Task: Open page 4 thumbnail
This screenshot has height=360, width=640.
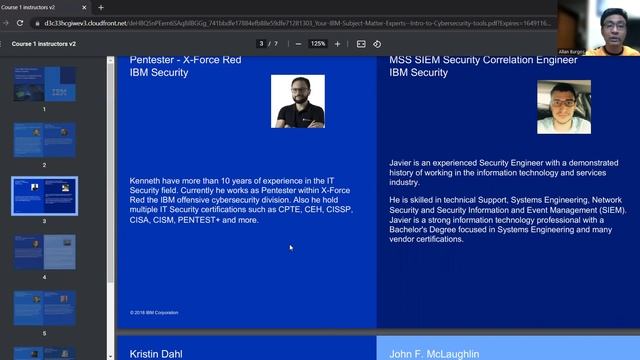Action: [x=44, y=252]
